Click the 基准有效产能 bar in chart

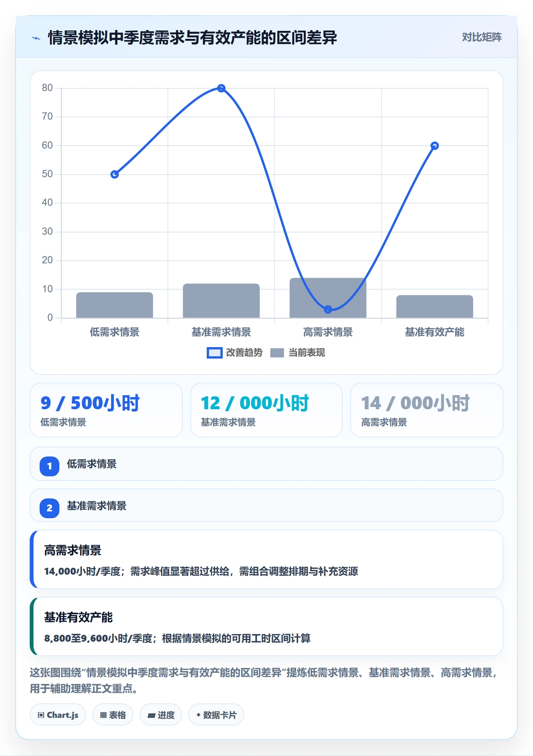[434, 307]
